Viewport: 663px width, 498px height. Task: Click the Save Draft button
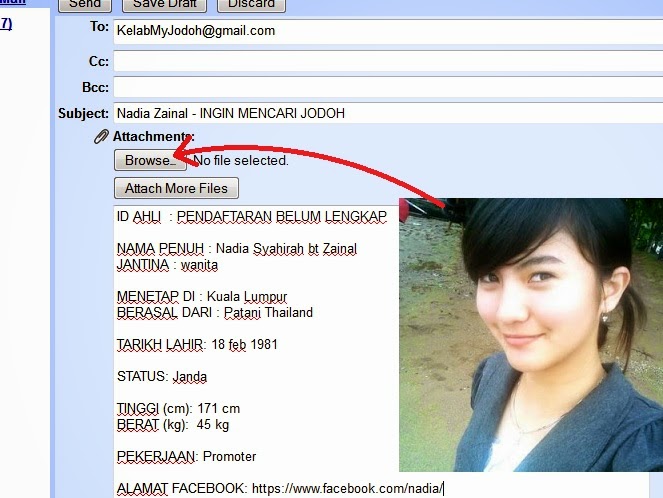pos(164,4)
